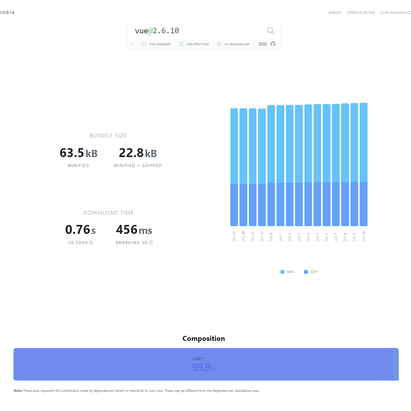The height and width of the screenshot is (411, 411).
Task: Click the 'tree-shakeable' label
Action: click(160, 44)
